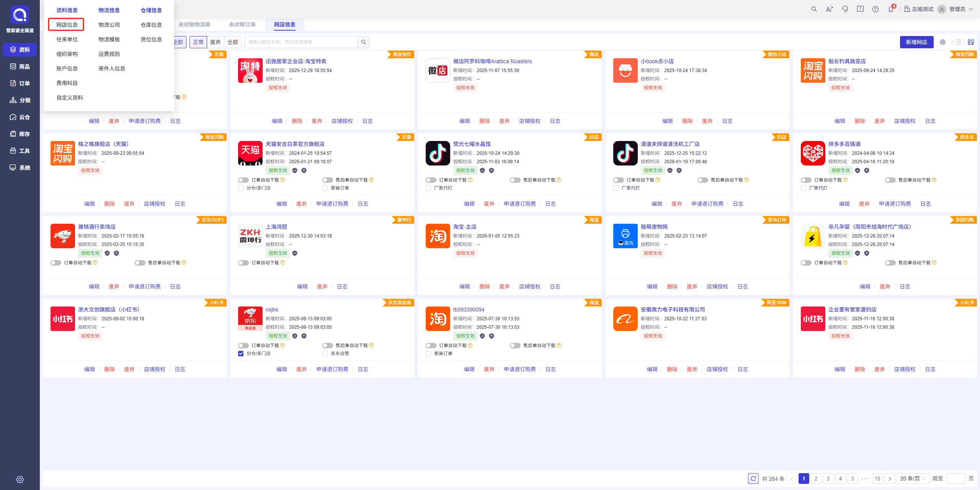Viewport: 980px width, 490px height.
Task: Click the 新增网店 button
Action: (x=916, y=42)
